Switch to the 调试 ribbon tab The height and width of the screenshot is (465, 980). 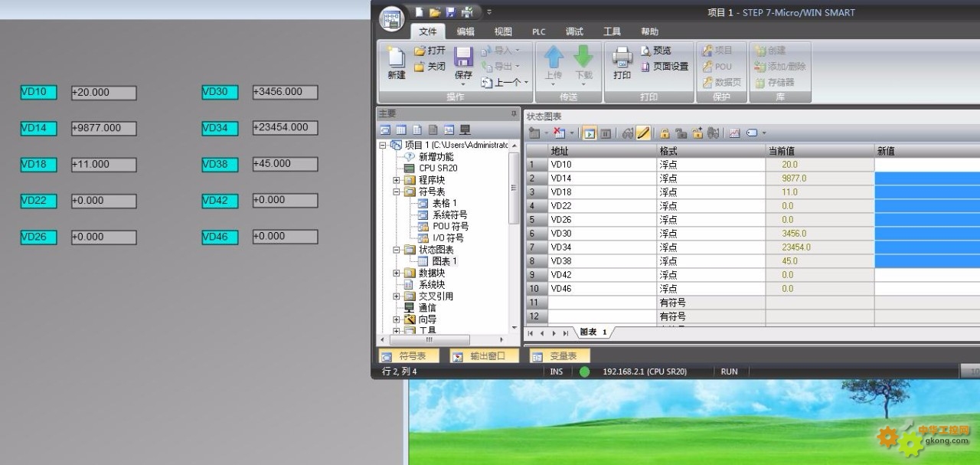pyautogui.click(x=574, y=31)
